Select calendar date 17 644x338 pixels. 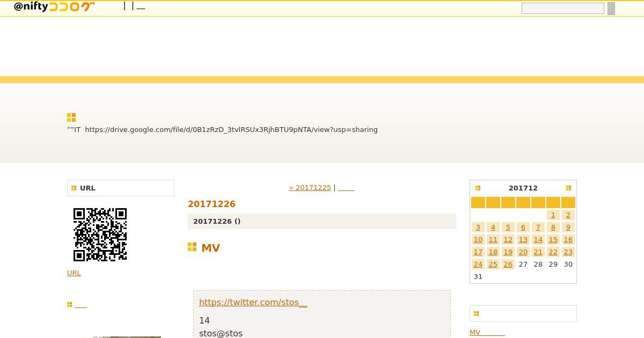478,252
